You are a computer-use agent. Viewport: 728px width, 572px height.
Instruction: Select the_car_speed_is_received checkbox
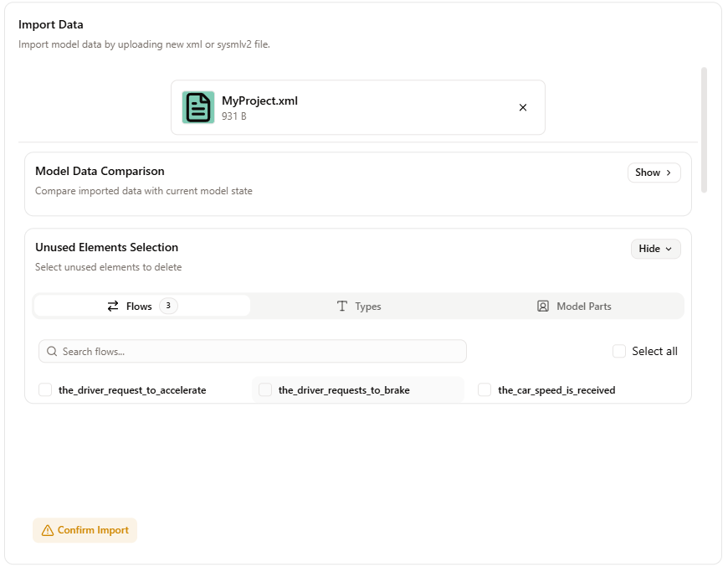coord(484,389)
